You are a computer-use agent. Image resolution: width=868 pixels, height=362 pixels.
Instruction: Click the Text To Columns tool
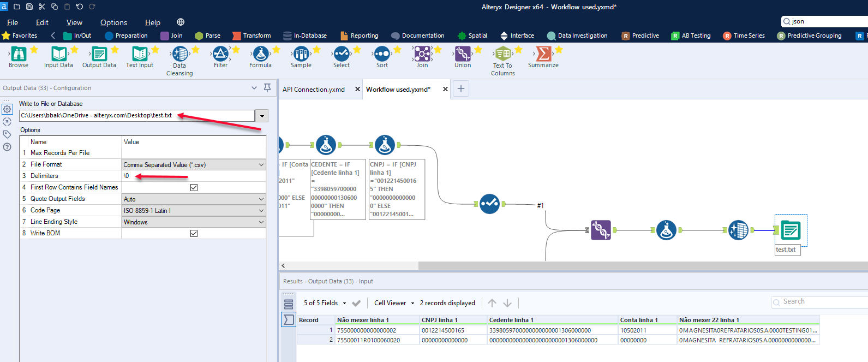click(x=502, y=54)
